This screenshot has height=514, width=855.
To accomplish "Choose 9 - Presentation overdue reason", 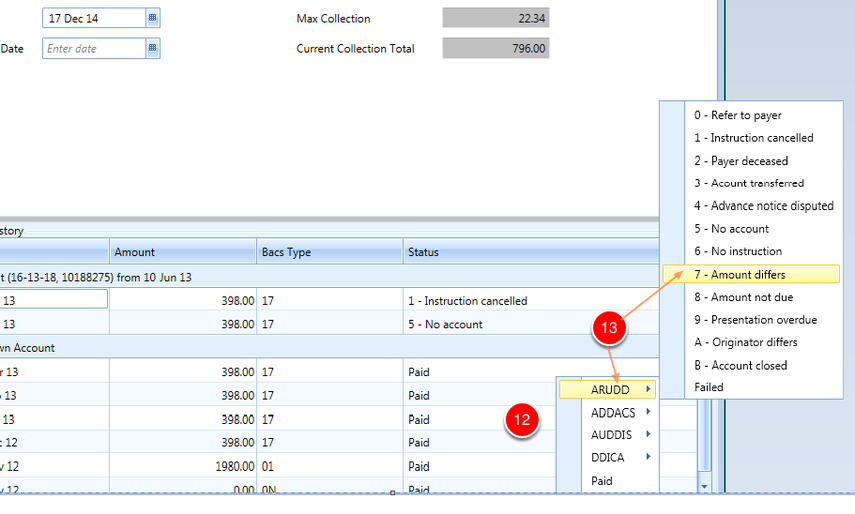I will pyautogui.click(x=755, y=319).
